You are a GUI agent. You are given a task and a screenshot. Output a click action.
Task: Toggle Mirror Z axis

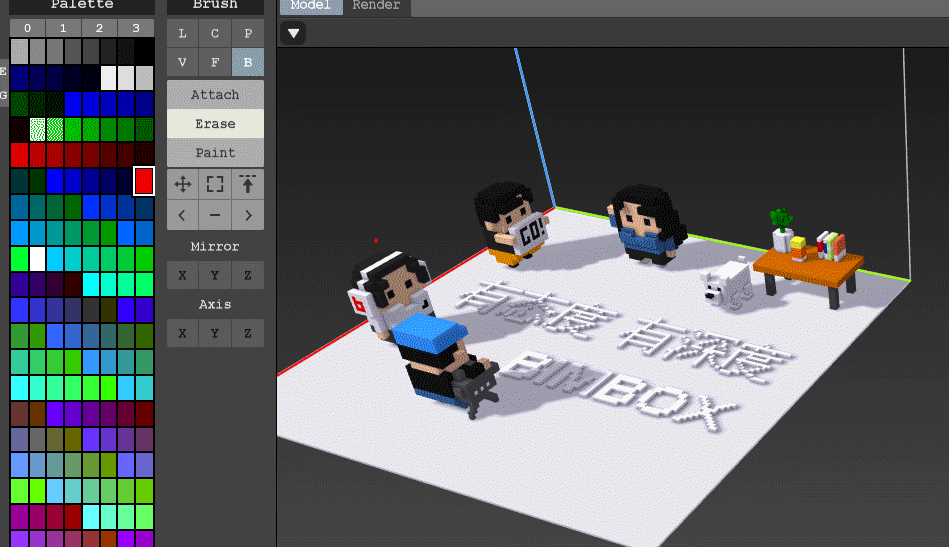248,275
